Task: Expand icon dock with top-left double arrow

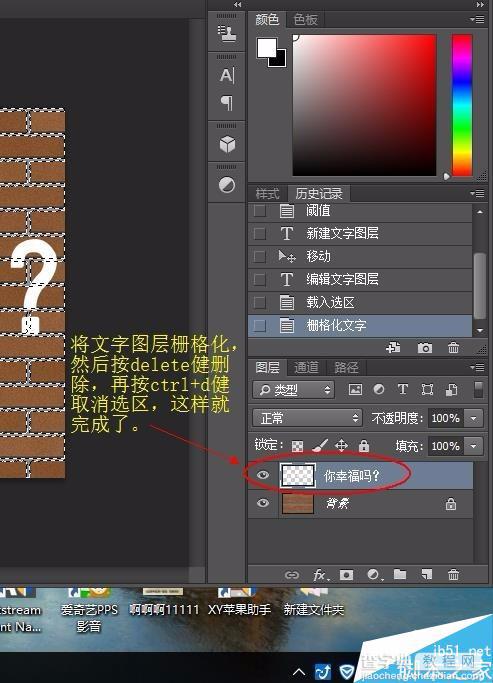Action: click(x=237, y=4)
